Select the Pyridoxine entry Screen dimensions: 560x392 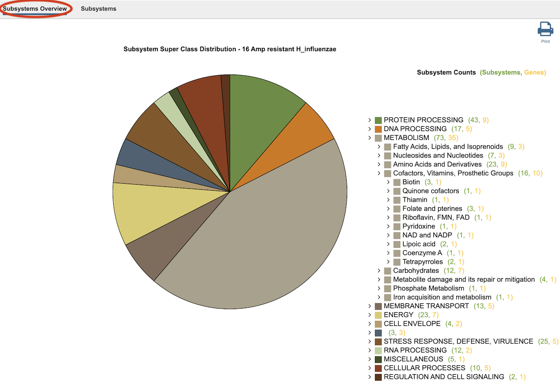(419, 226)
